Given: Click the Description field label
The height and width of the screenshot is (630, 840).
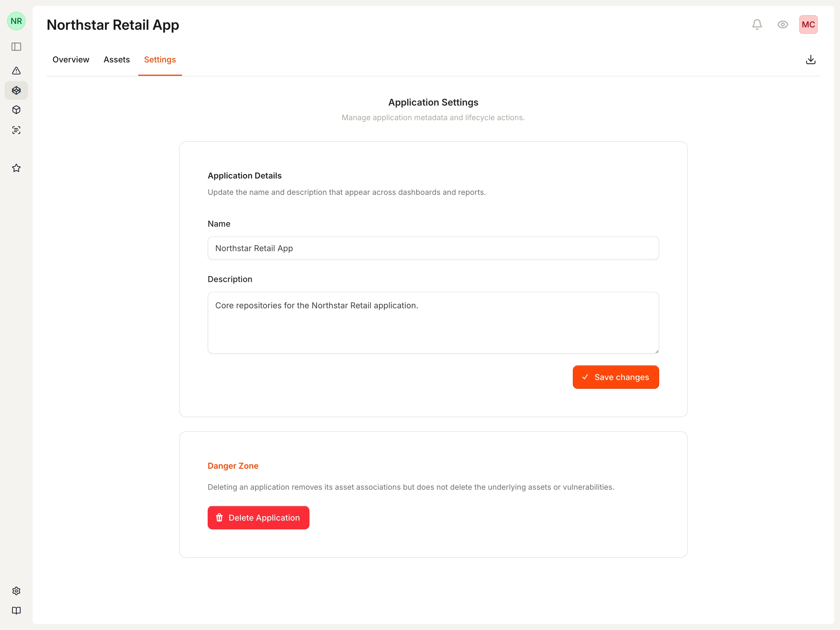Looking at the screenshot, I should [230, 279].
